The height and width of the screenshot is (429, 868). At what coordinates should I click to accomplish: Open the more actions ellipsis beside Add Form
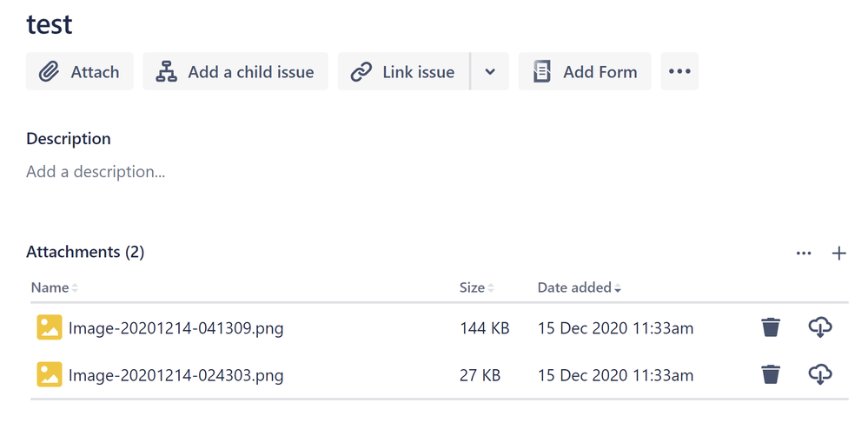point(679,71)
